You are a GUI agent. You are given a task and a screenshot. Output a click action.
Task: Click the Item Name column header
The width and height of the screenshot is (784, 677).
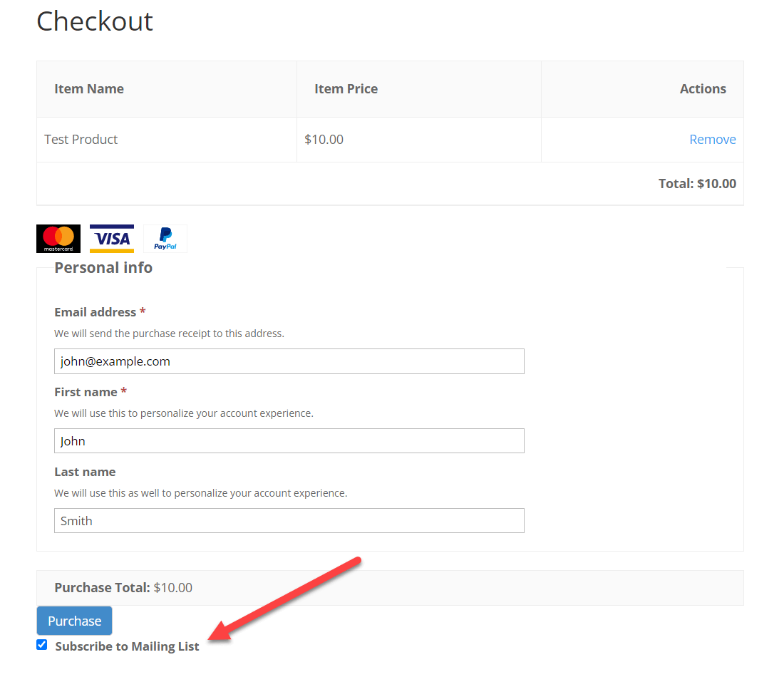pyautogui.click(x=89, y=89)
